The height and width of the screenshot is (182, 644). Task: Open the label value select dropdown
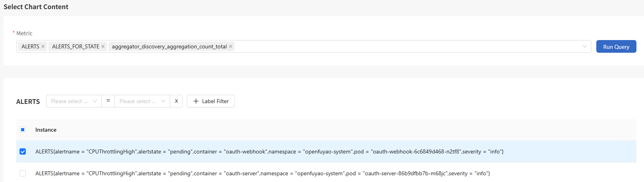pos(142,101)
